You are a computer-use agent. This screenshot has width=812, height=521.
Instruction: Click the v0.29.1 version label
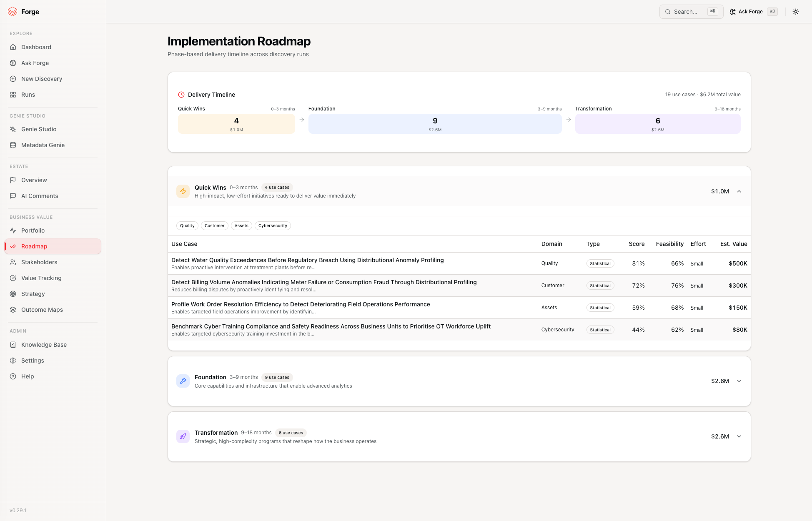coord(18,511)
